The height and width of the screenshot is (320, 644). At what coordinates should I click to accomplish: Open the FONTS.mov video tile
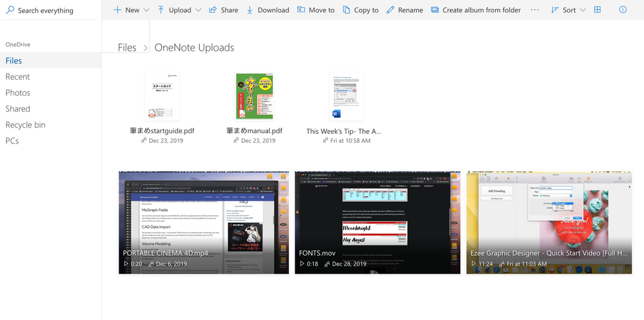pyautogui.click(x=378, y=223)
